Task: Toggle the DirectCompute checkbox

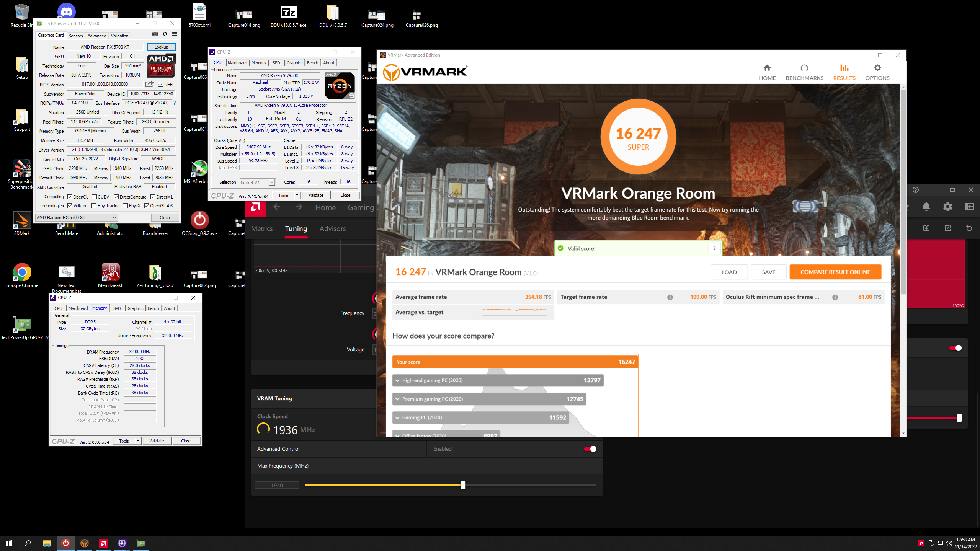Action: [116, 197]
